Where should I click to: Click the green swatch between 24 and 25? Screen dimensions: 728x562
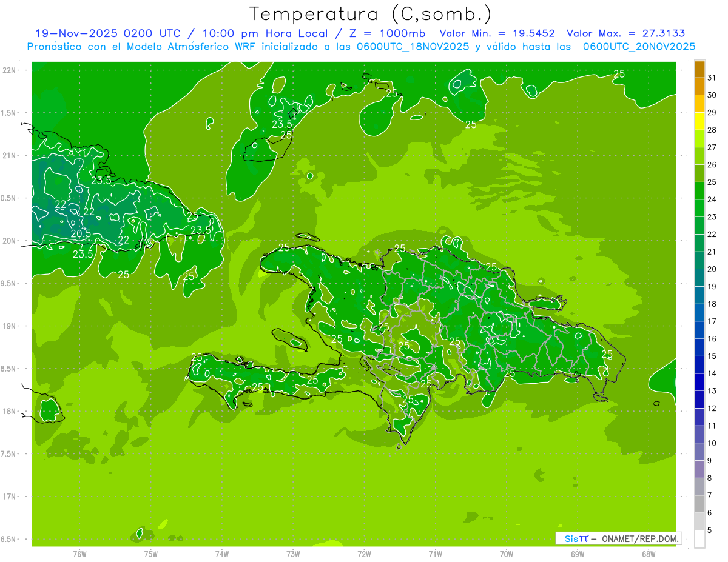(x=699, y=191)
